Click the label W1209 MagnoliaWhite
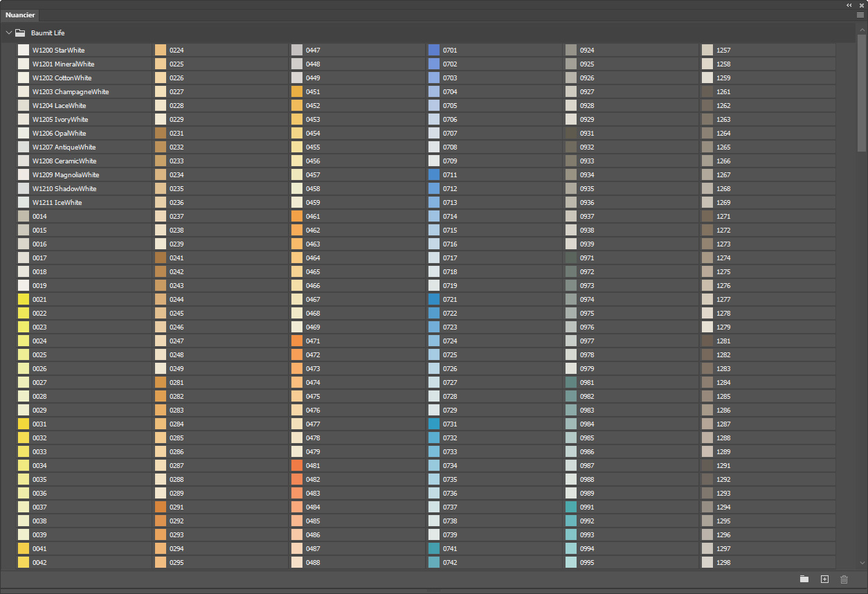This screenshot has height=594, width=868. (66, 174)
